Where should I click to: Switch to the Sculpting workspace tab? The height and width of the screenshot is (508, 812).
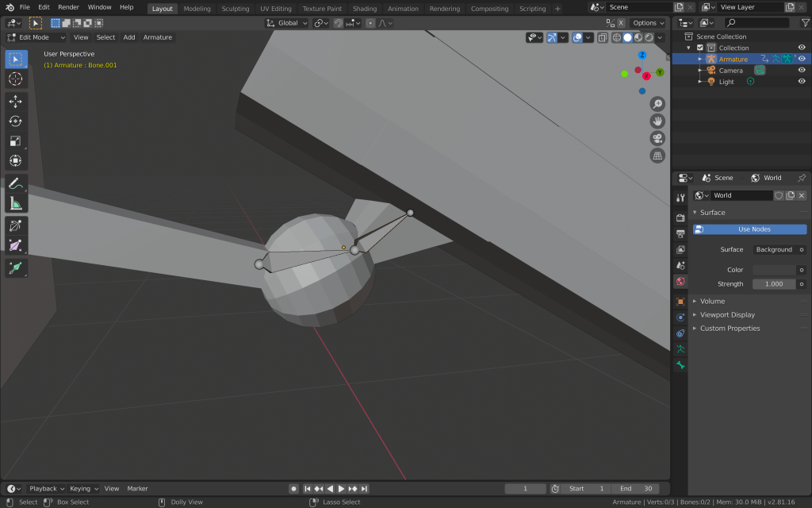pos(235,9)
